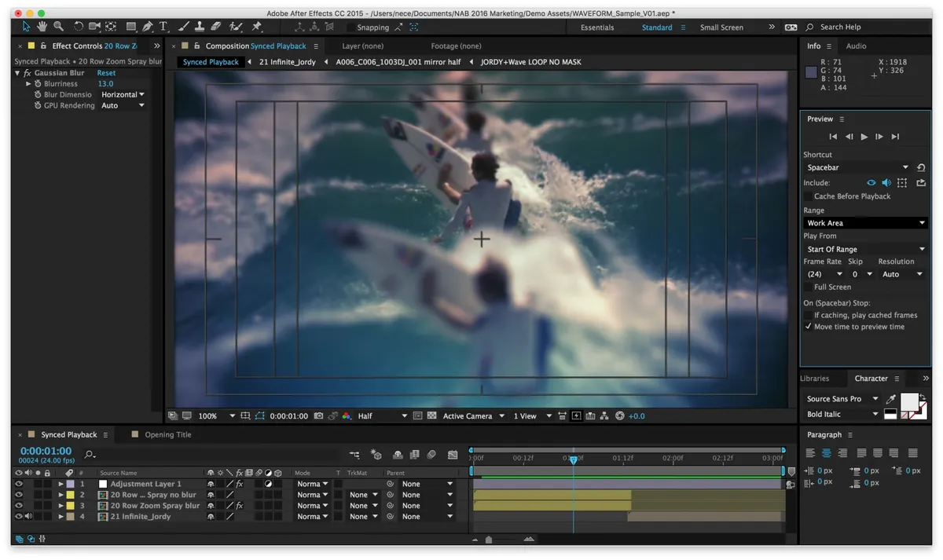Open Preview Range Work Area dropdown
The width and height of the screenshot is (943, 560).
pos(866,223)
